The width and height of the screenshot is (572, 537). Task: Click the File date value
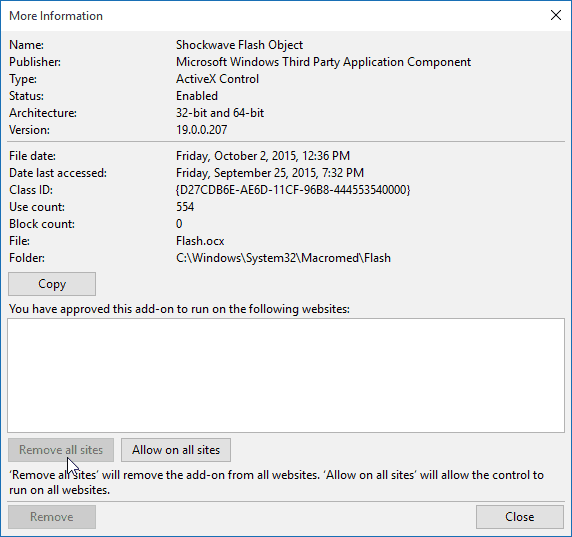tap(263, 156)
